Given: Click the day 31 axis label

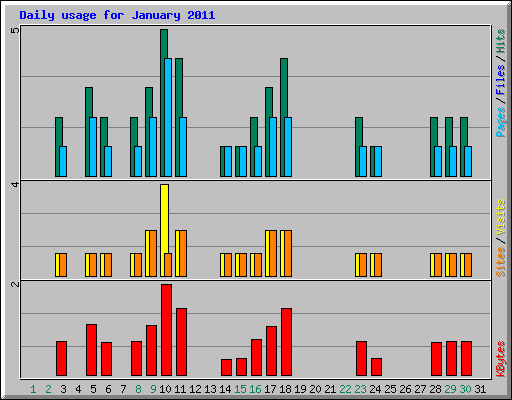Looking at the screenshot, I should 480,389.
